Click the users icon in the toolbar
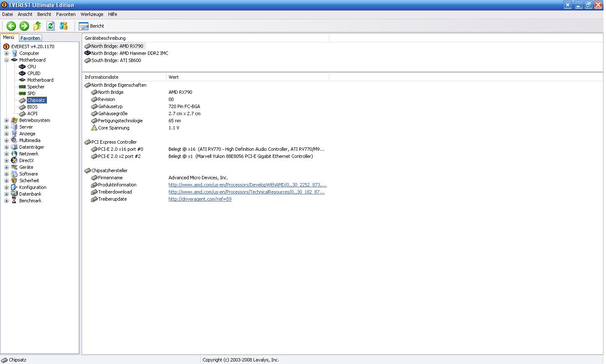 63,26
